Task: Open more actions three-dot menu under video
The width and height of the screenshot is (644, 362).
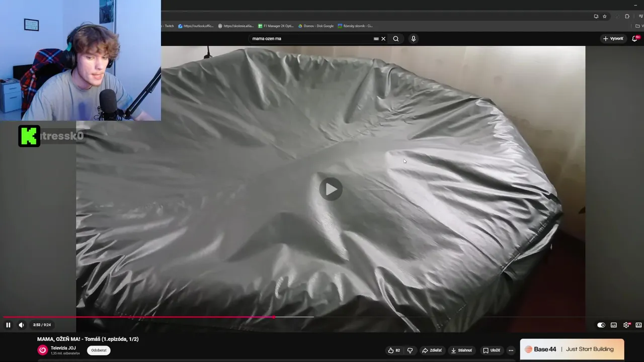Action: 511,350
